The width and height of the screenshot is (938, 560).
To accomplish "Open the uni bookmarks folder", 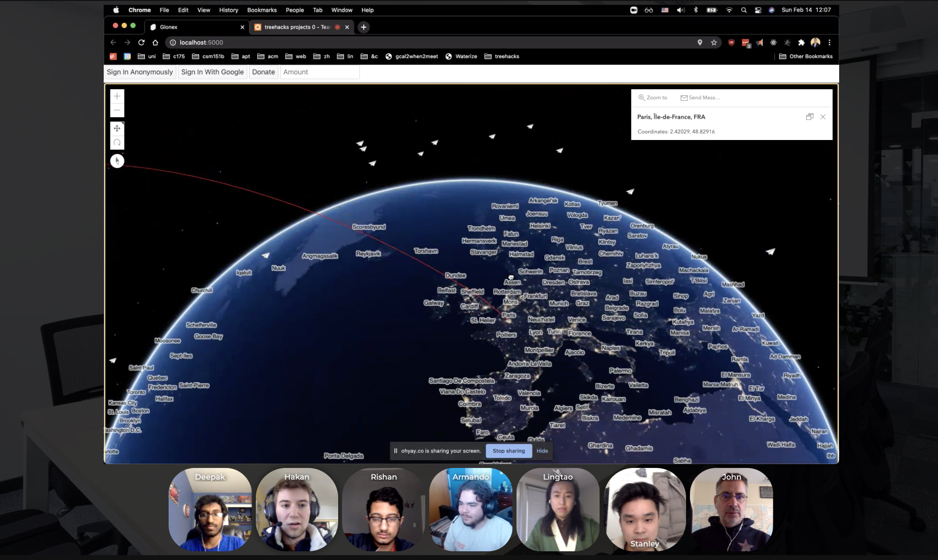I will [147, 56].
